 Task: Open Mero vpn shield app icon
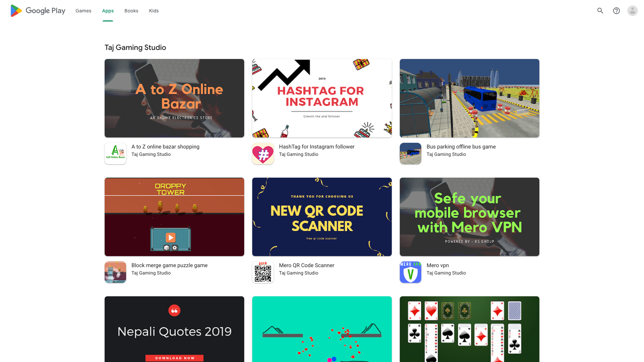pyautogui.click(x=411, y=272)
